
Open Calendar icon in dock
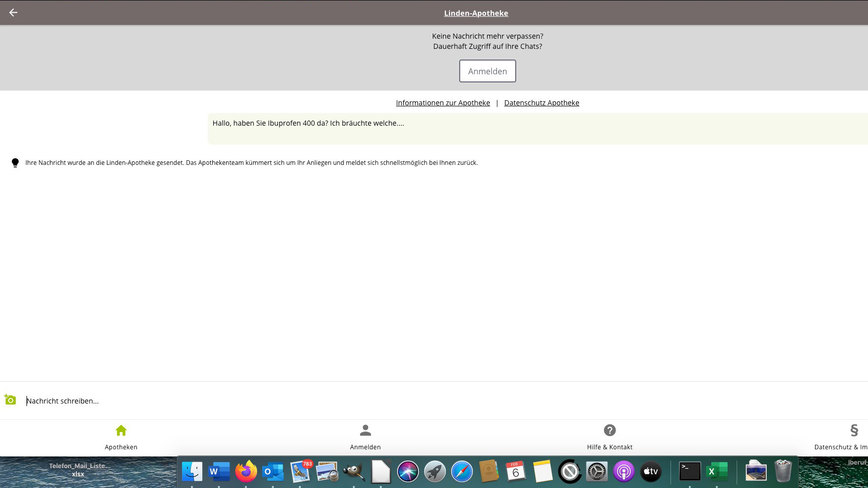point(515,472)
